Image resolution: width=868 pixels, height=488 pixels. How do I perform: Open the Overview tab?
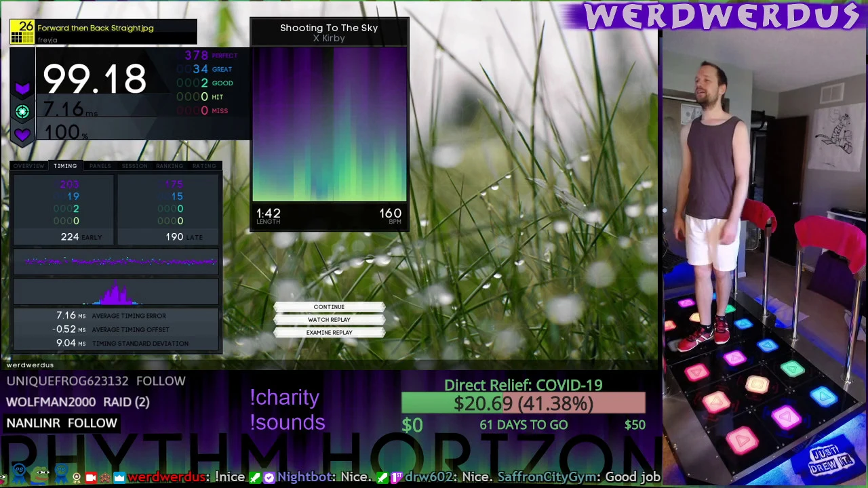coord(28,166)
